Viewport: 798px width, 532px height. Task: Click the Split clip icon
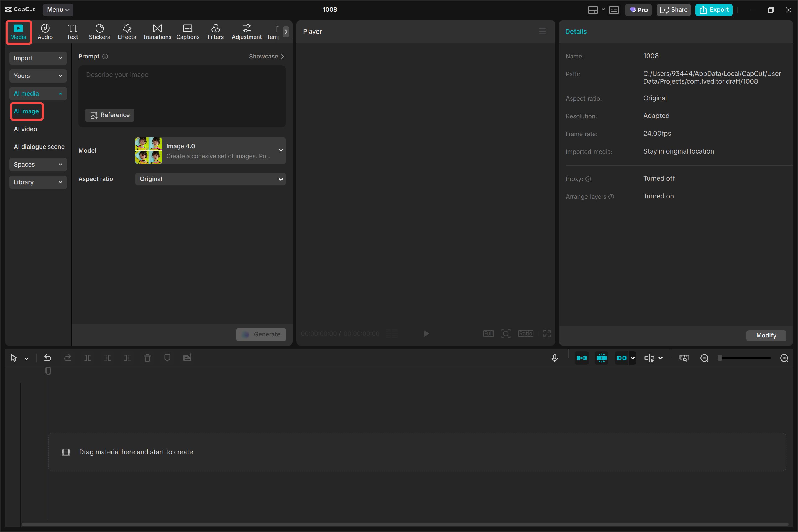(88, 358)
